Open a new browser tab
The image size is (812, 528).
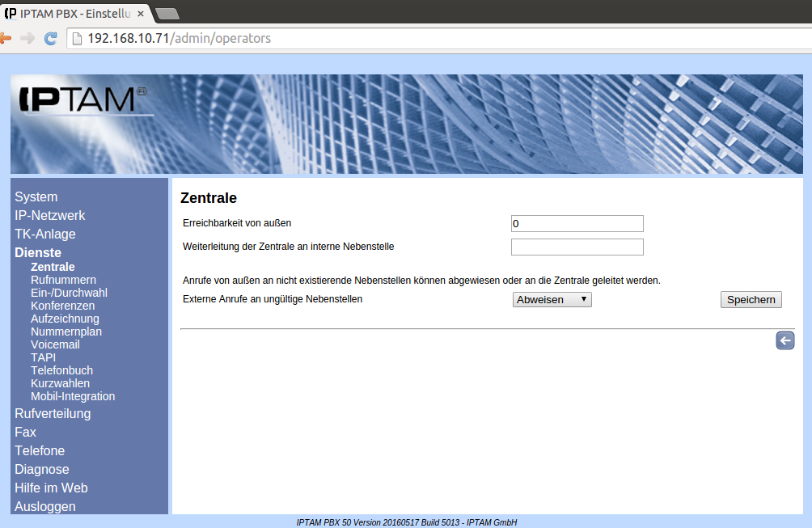point(167,12)
